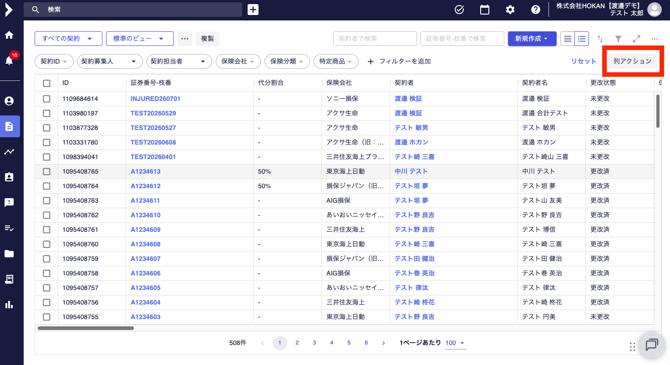Click the 列アクション button
The height and width of the screenshot is (365, 670).
click(632, 61)
